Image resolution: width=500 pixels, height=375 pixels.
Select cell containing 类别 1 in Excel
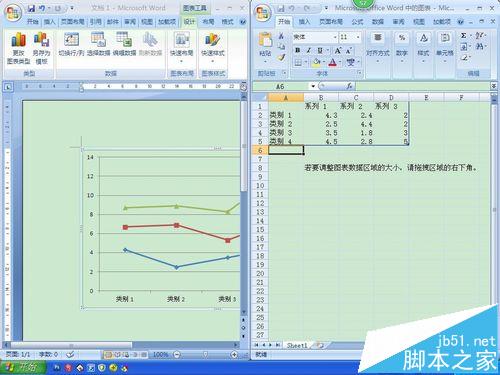(286, 115)
